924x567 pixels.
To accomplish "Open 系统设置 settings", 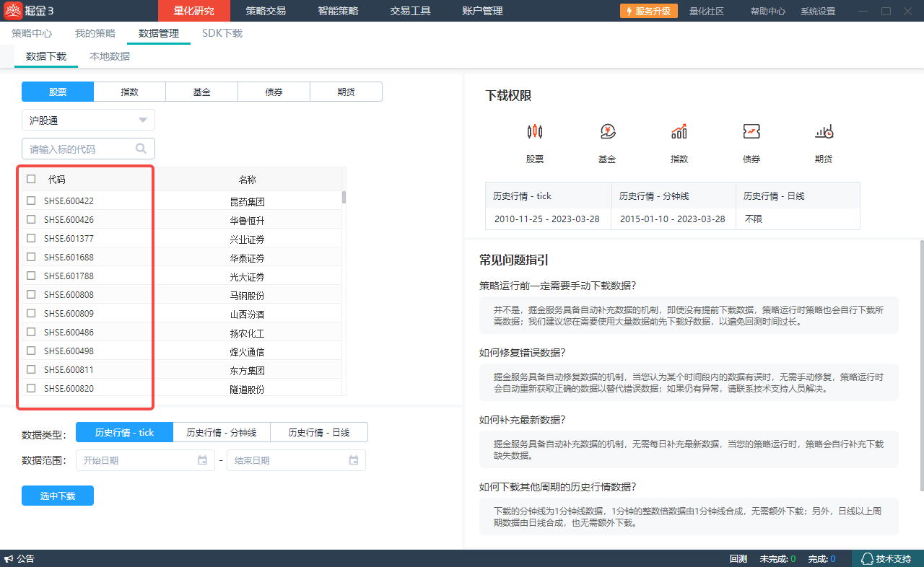I will tap(818, 11).
